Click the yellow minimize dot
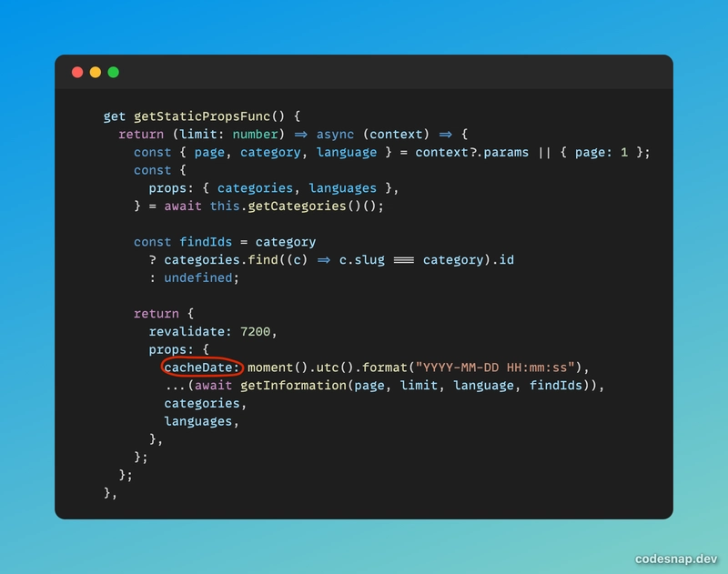Screen dimensions: 728x574 click(96, 72)
